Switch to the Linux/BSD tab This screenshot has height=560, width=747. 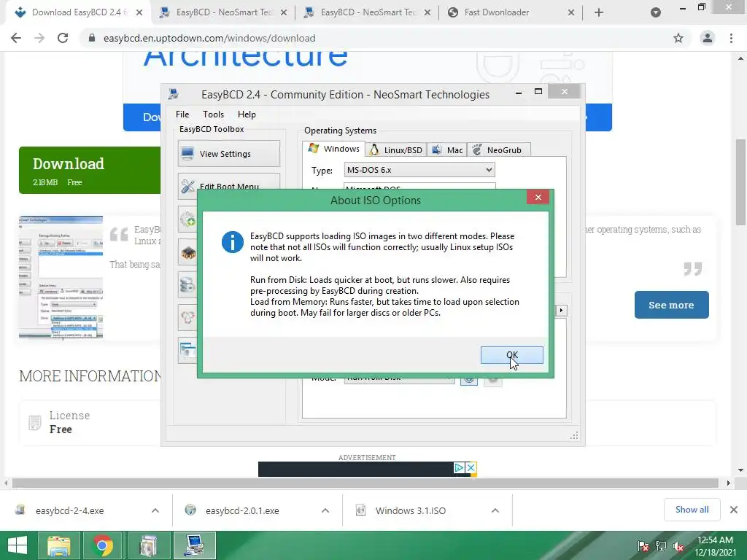pyautogui.click(x=396, y=150)
